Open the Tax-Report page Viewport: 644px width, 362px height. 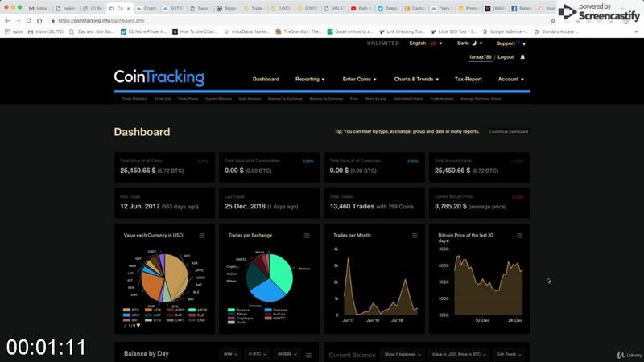[x=469, y=79]
